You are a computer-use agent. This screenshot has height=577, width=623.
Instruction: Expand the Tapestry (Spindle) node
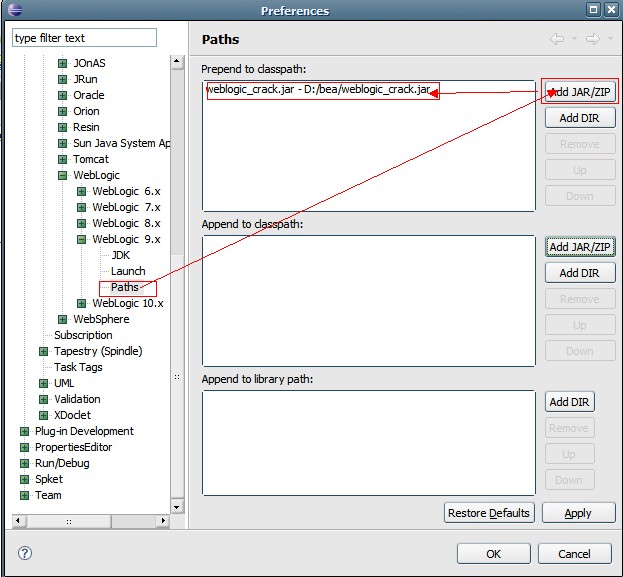coord(43,351)
